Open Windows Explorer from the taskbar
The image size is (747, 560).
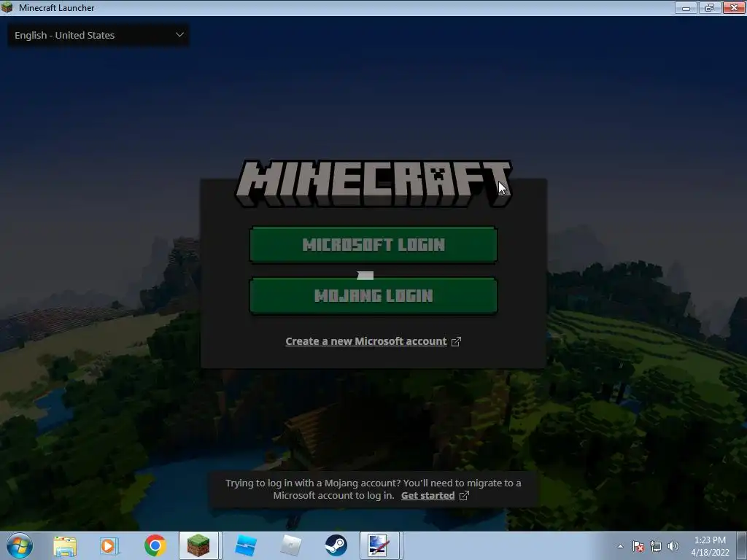click(x=65, y=545)
